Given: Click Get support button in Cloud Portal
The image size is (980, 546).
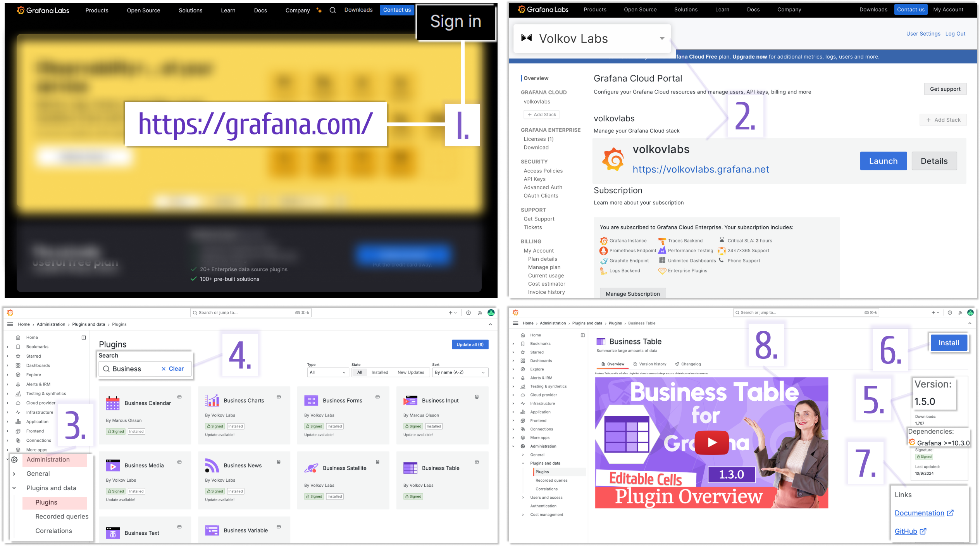Looking at the screenshot, I should (x=945, y=89).
